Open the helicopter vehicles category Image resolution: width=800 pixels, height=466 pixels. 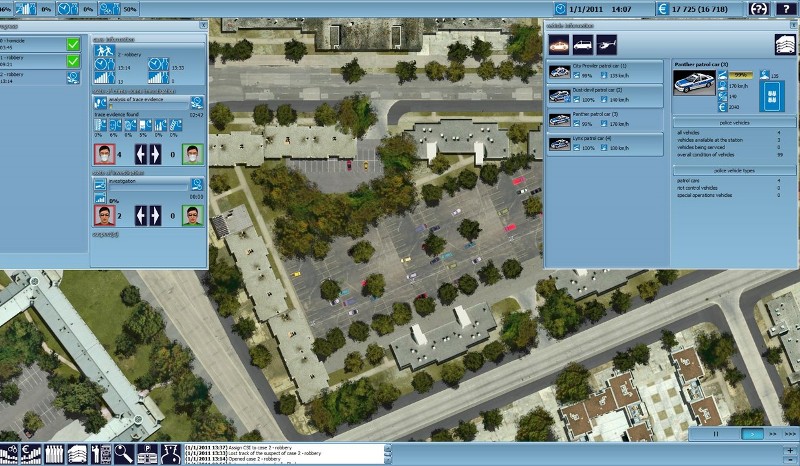tap(606, 44)
